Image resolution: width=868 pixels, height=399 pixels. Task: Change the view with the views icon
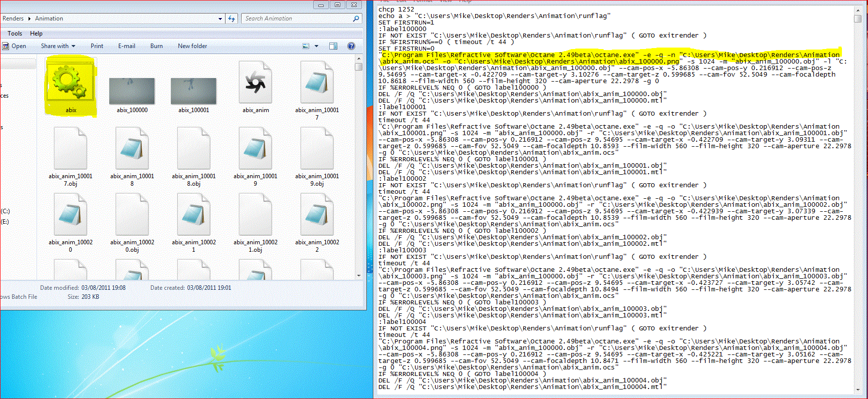pyautogui.click(x=306, y=46)
